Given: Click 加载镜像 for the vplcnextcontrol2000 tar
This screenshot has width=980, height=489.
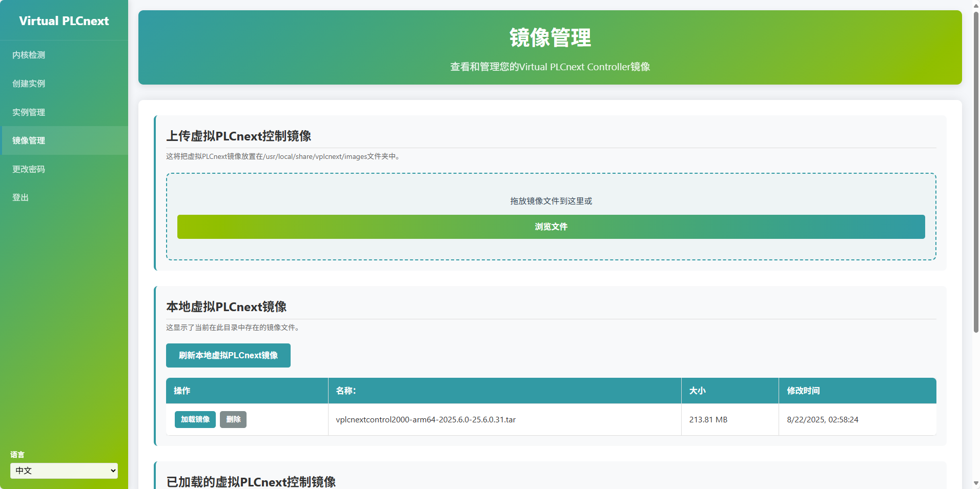Looking at the screenshot, I should [195, 419].
